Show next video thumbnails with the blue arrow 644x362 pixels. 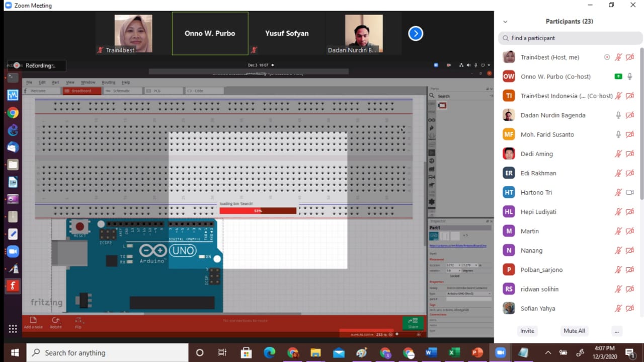(x=415, y=33)
